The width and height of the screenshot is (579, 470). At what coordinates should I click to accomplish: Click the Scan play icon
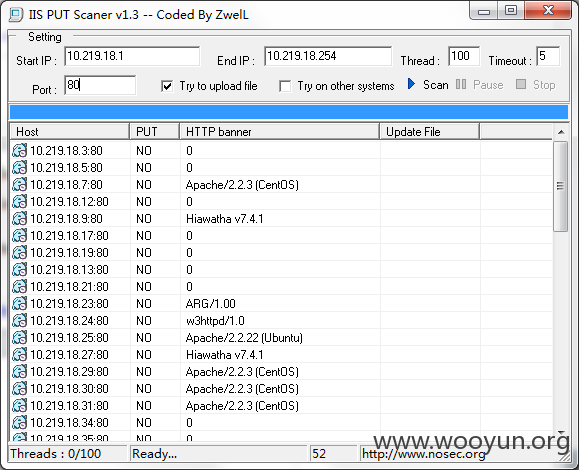click(411, 84)
